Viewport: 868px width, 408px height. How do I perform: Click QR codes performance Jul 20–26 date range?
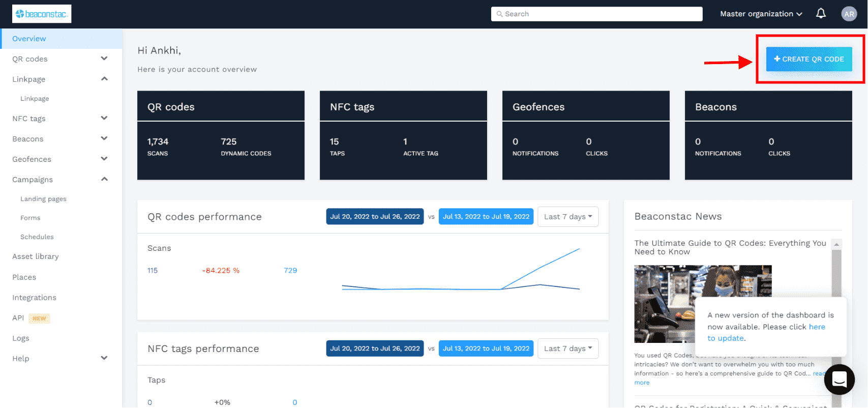(375, 217)
